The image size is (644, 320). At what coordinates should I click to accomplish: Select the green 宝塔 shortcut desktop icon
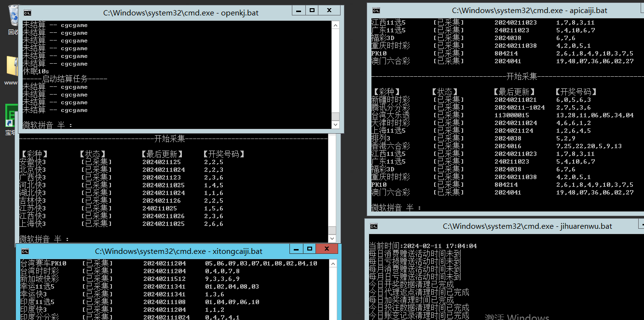pos(11,120)
